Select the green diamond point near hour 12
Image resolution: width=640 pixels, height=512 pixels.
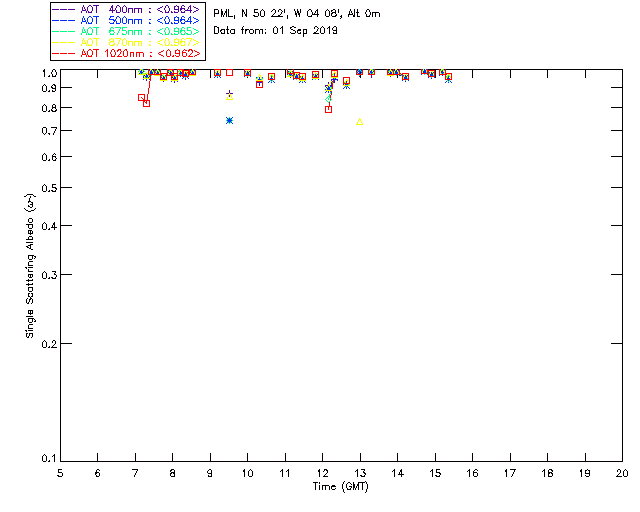pyautogui.click(x=328, y=99)
